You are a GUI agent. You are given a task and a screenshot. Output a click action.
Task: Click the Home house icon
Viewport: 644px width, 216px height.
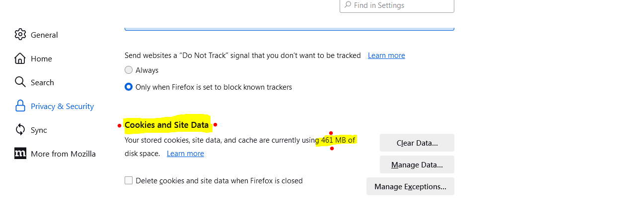point(20,58)
